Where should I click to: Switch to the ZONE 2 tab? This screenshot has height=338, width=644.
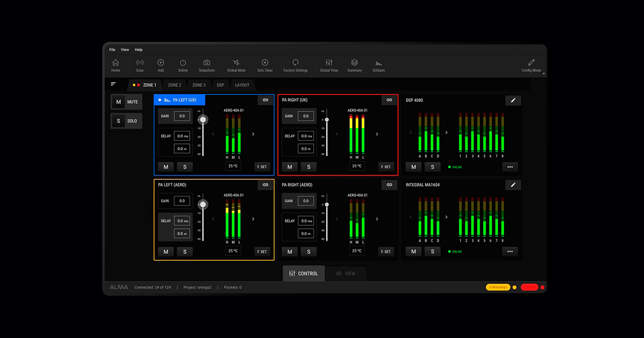pyautogui.click(x=174, y=85)
